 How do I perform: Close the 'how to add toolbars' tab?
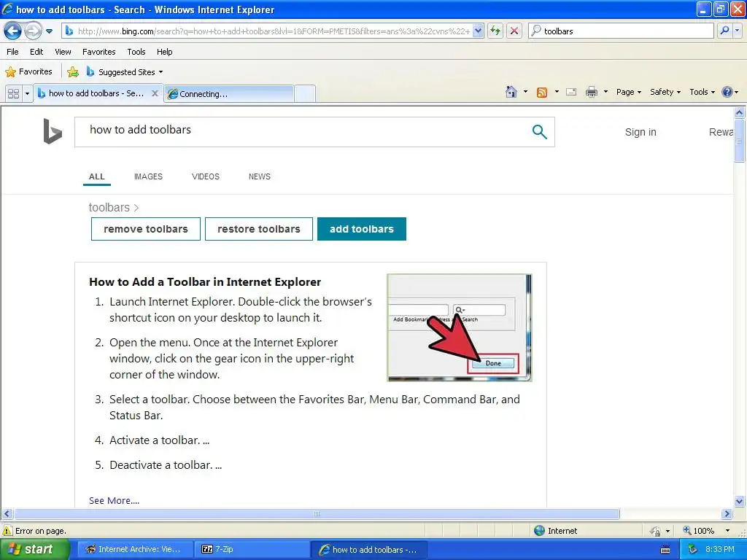tap(155, 93)
